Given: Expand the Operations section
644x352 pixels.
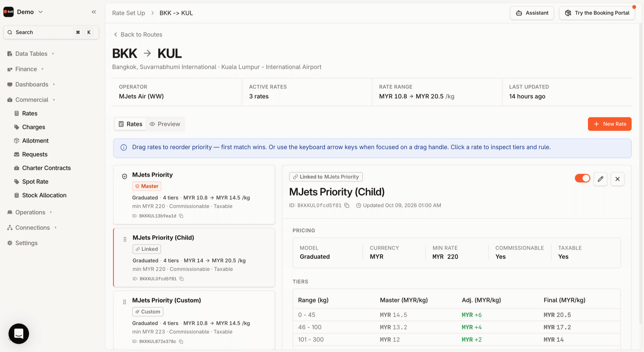Looking at the screenshot, I should 30,212.
